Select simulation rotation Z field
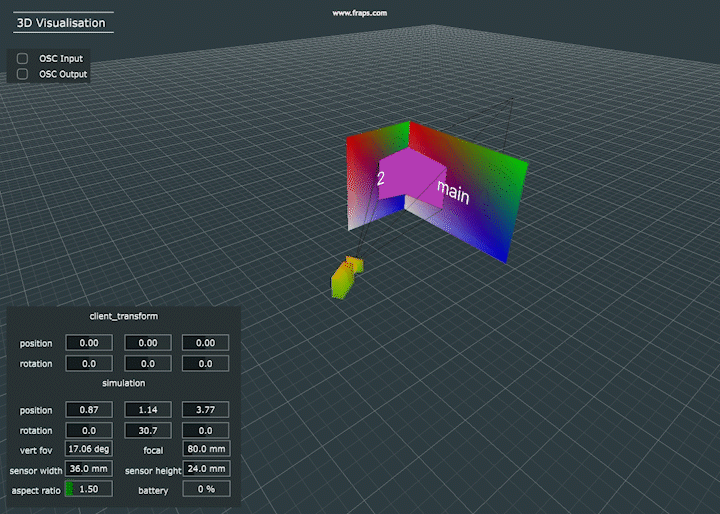 click(205, 430)
